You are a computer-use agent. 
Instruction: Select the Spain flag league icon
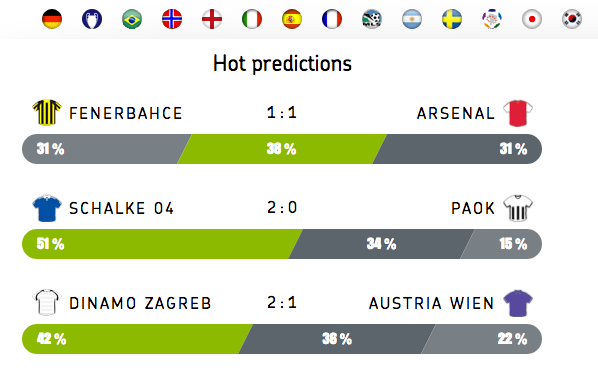(x=292, y=19)
